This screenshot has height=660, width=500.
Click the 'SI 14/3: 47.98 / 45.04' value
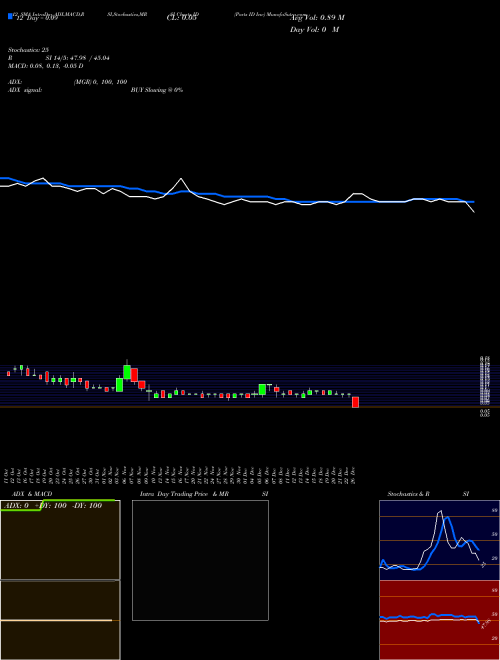tap(77, 58)
